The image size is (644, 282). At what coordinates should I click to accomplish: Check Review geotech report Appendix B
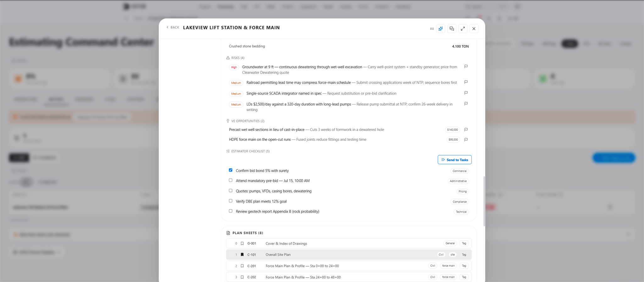(x=230, y=211)
